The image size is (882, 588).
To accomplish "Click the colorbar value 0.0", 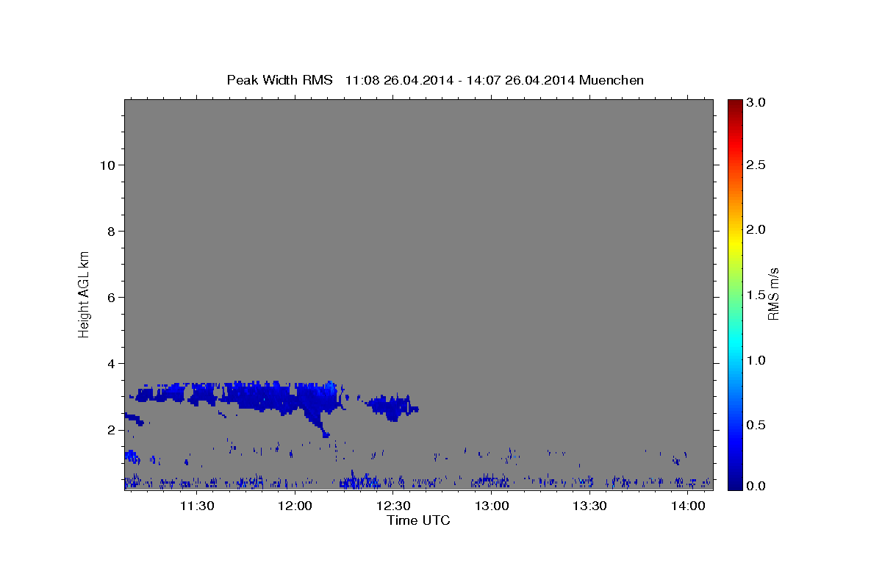I will (756, 486).
